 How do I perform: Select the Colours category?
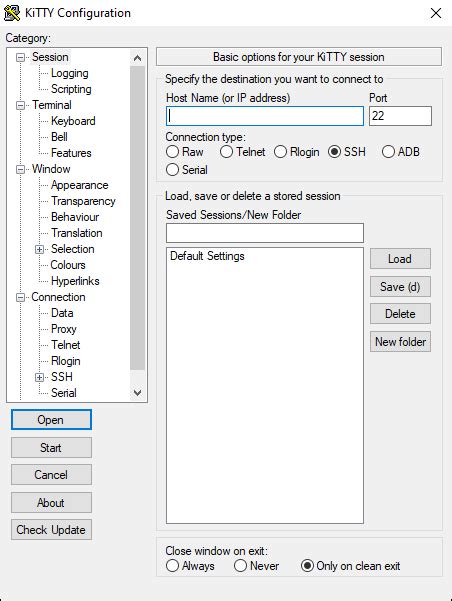(68, 265)
